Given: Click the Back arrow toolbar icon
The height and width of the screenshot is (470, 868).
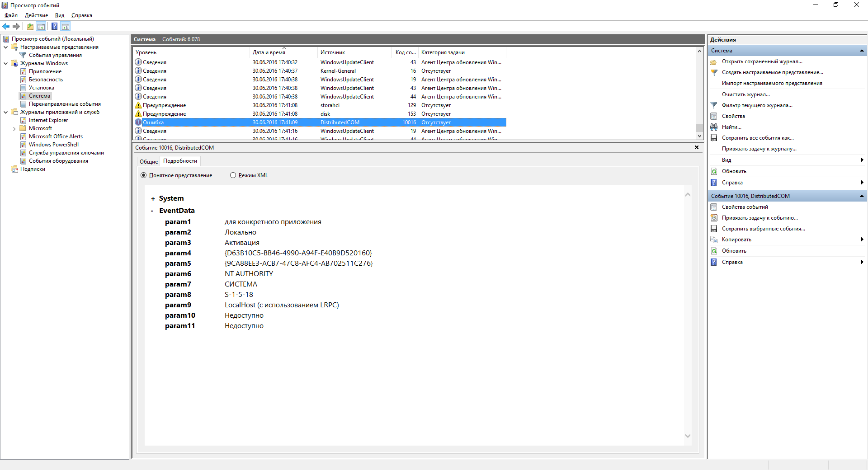Looking at the screenshot, I should (6, 26).
